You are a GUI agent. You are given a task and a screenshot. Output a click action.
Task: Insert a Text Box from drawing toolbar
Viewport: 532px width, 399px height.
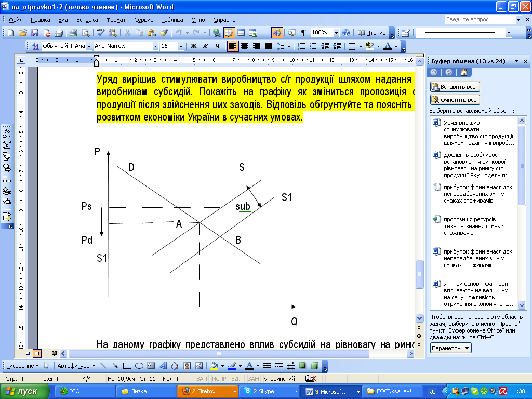point(151,366)
